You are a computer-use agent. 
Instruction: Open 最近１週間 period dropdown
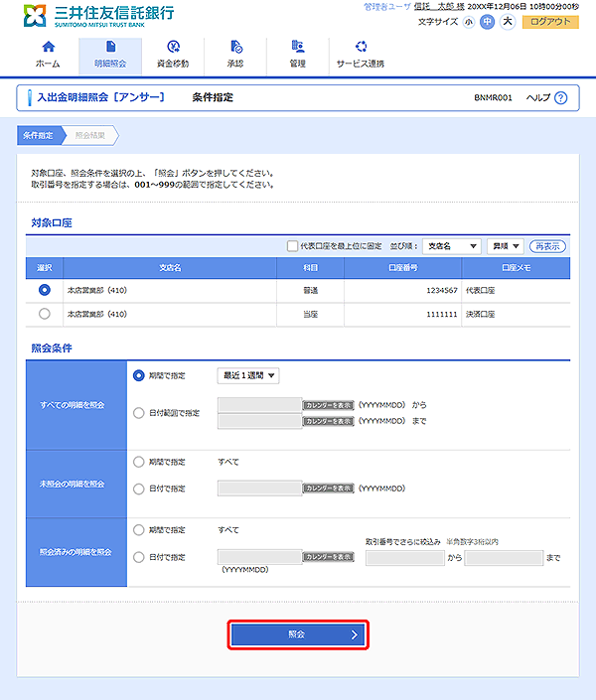point(248,375)
